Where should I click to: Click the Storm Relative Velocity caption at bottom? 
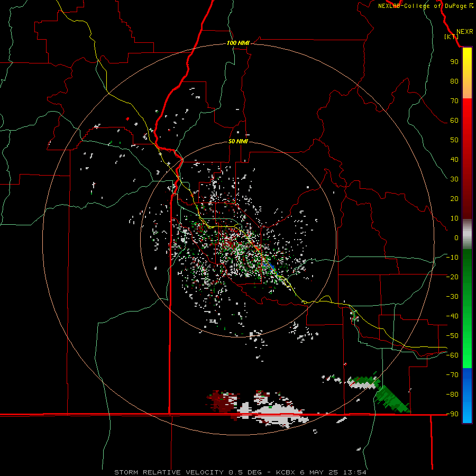click(240, 472)
